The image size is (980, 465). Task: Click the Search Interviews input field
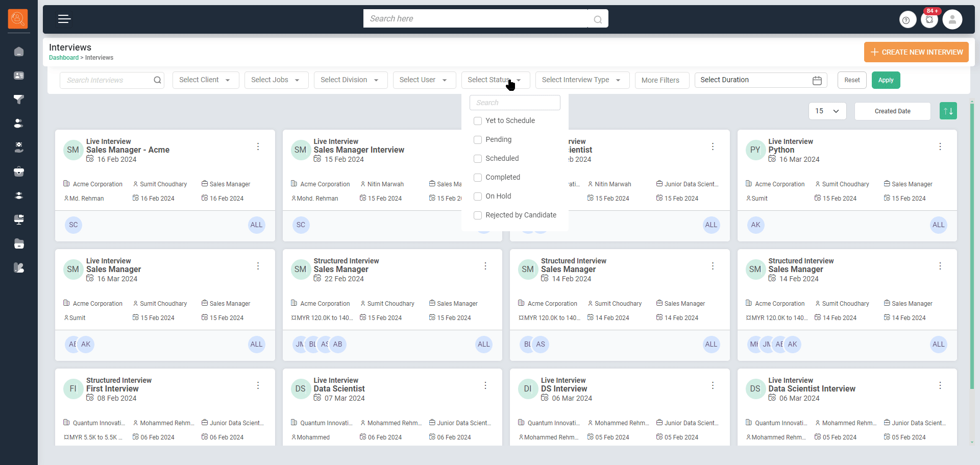coord(106,80)
